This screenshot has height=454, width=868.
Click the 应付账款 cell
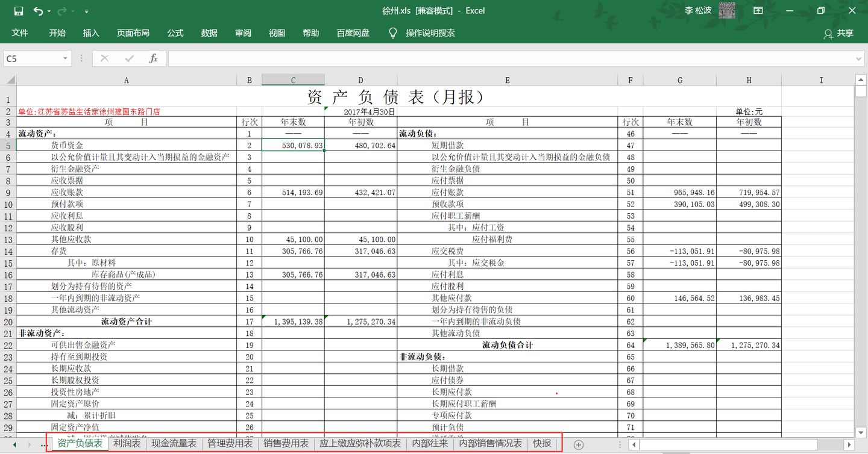pos(508,193)
